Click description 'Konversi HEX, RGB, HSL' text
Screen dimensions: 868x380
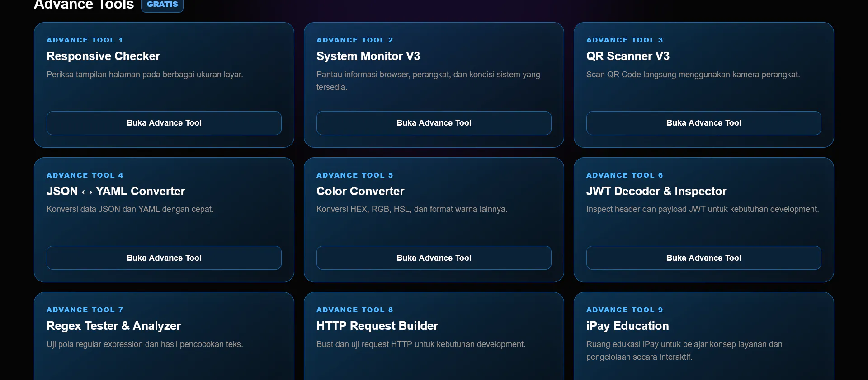[412, 209]
